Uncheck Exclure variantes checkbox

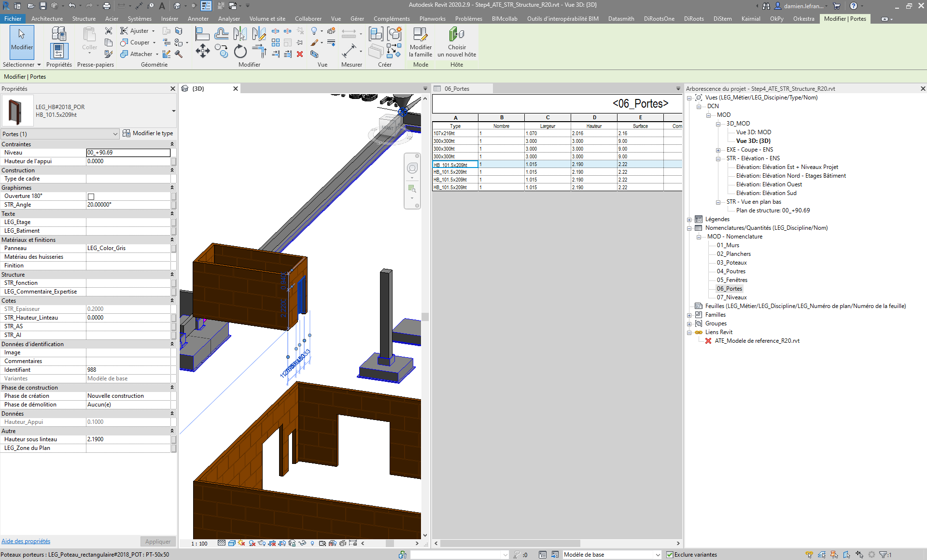[670, 555]
